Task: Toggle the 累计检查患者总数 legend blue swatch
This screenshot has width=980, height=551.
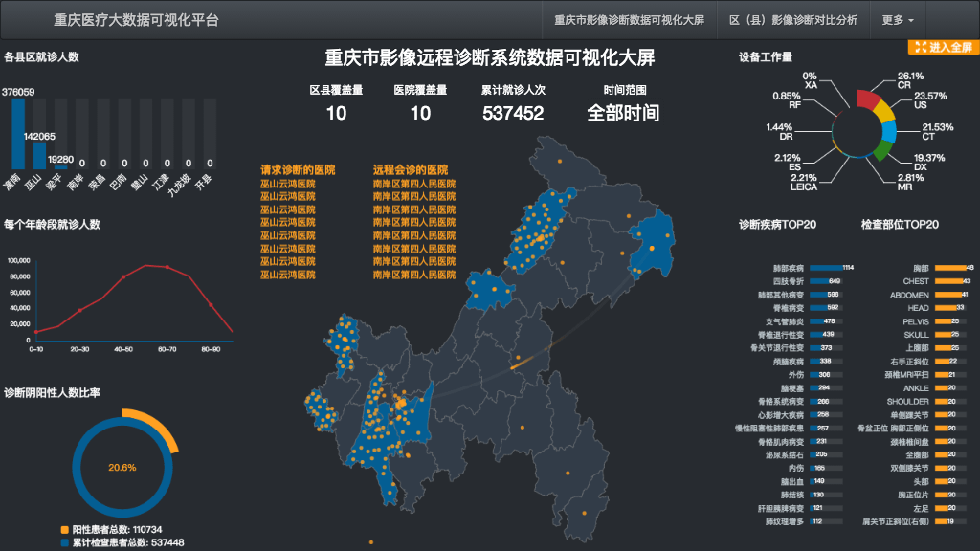Action: click(x=64, y=542)
